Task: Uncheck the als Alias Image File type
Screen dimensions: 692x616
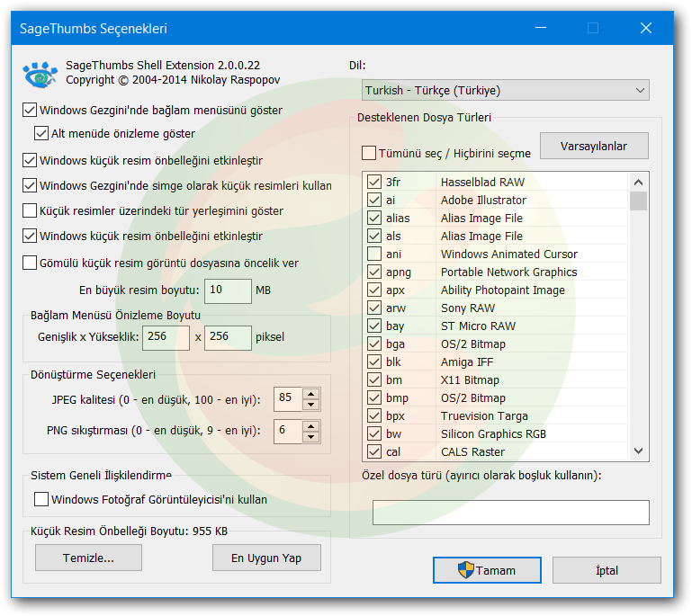Action: click(x=374, y=236)
